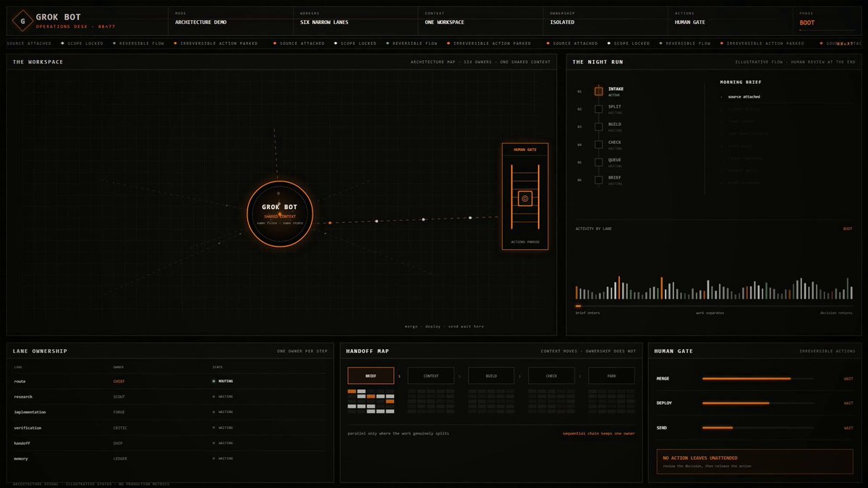The height and width of the screenshot is (488, 868).
Task: Click the chevron between BRIEF and CONTEXT
Action: coord(401,376)
